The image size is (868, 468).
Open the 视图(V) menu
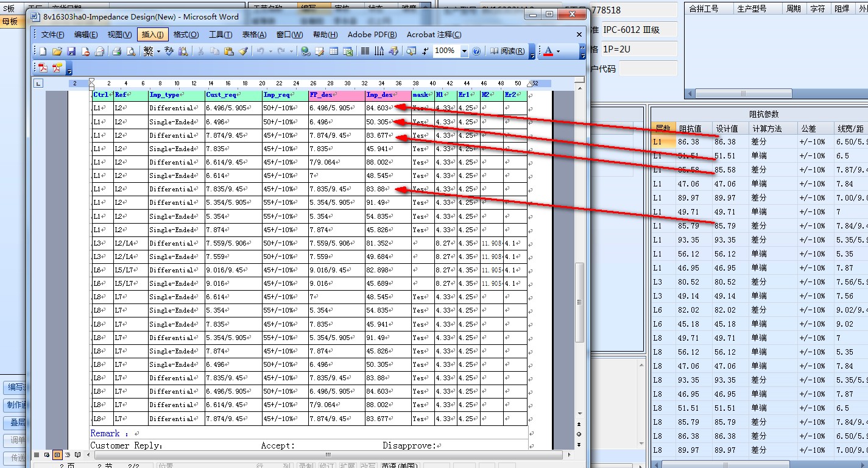pyautogui.click(x=119, y=35)
